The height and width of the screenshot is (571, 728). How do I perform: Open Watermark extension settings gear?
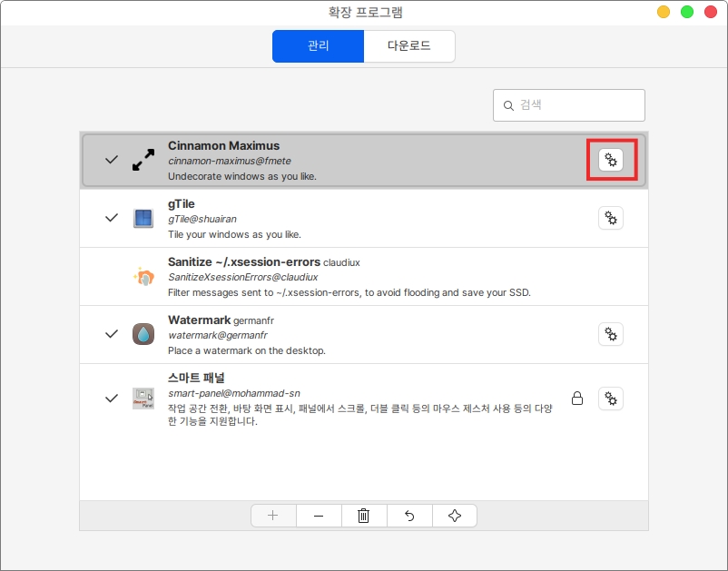611,334
